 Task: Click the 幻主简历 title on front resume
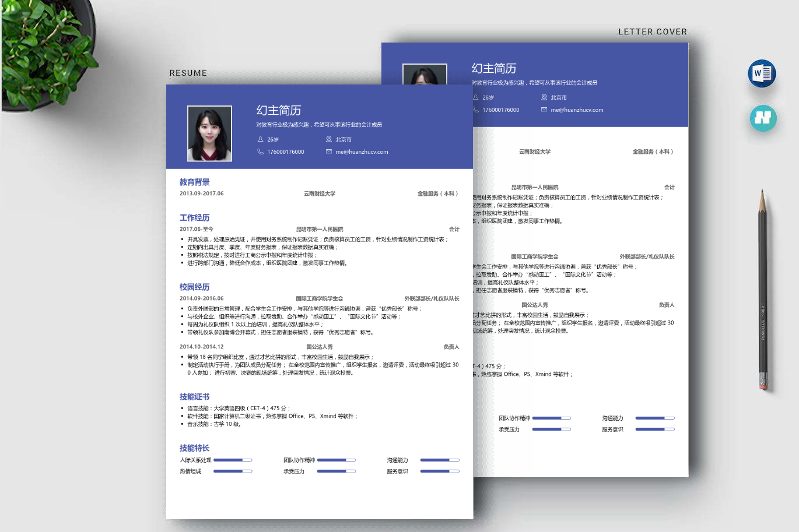tap(279, 110)
